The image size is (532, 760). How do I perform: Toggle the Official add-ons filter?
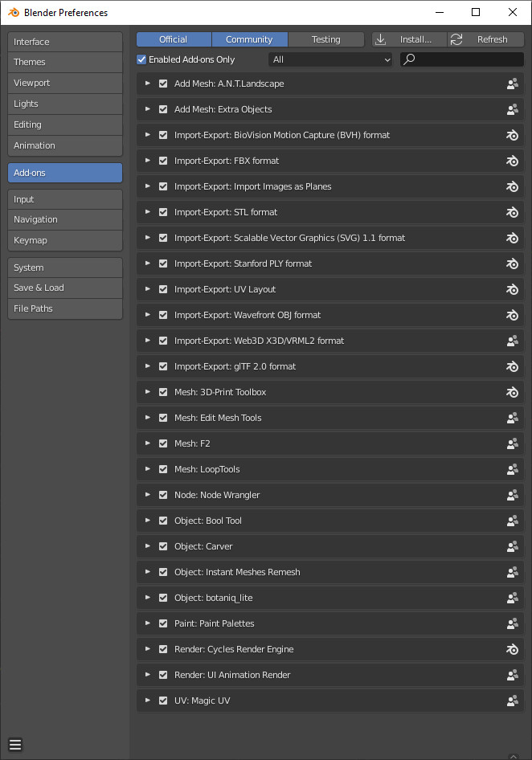coord(174,39)
